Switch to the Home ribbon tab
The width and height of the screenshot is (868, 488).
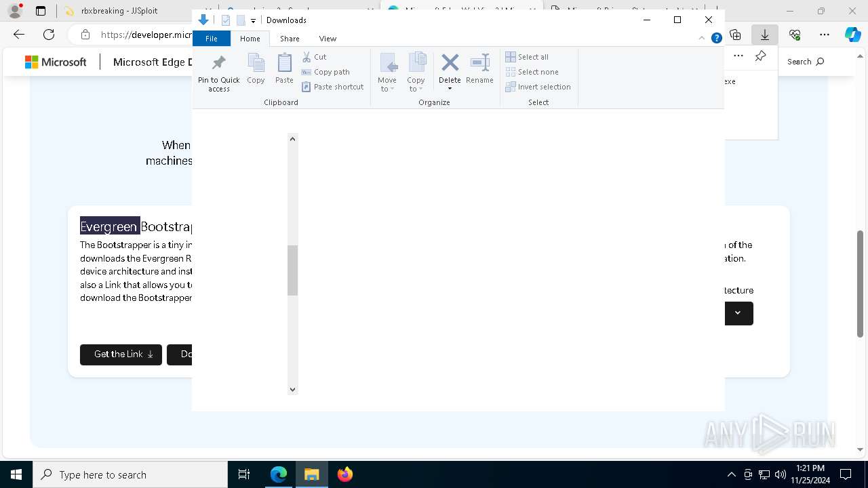pyautogui.click(x=250, y=39)
